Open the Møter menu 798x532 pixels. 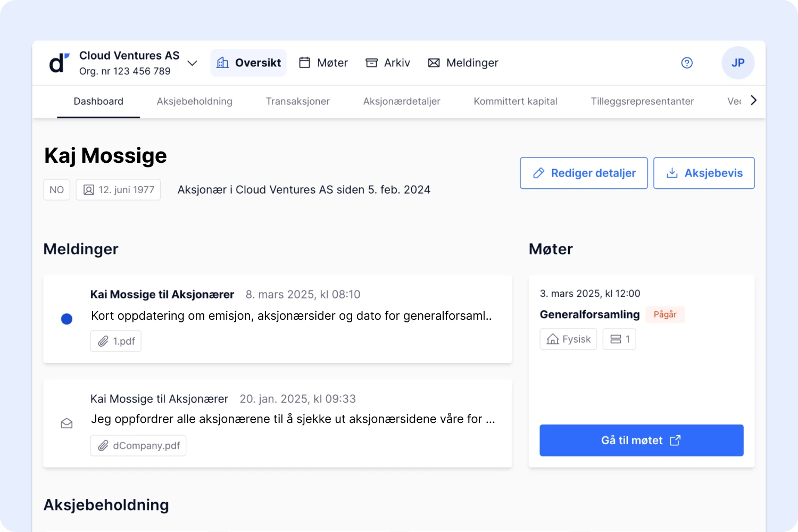click(323, 63)
